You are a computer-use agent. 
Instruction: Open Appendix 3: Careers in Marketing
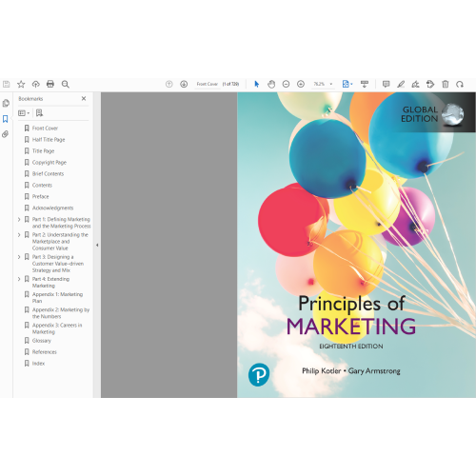point(57,328)
